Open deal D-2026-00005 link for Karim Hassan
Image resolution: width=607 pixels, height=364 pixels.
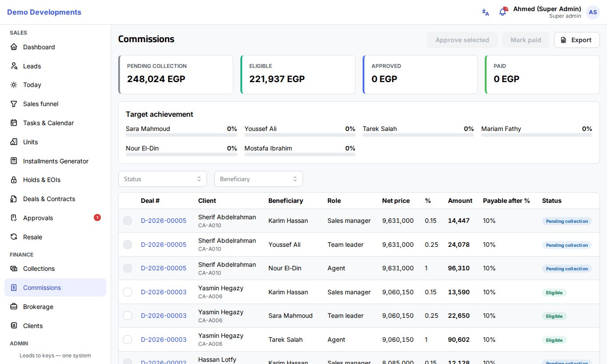click(164, 221)
